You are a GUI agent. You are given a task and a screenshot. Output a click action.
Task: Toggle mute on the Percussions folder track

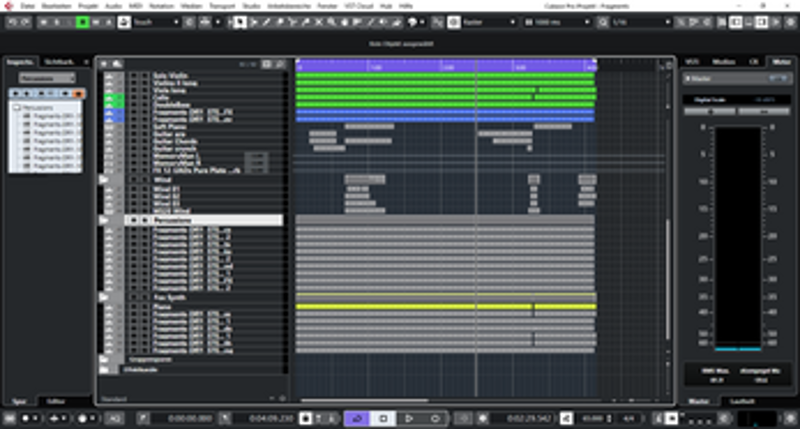[134, 219]
